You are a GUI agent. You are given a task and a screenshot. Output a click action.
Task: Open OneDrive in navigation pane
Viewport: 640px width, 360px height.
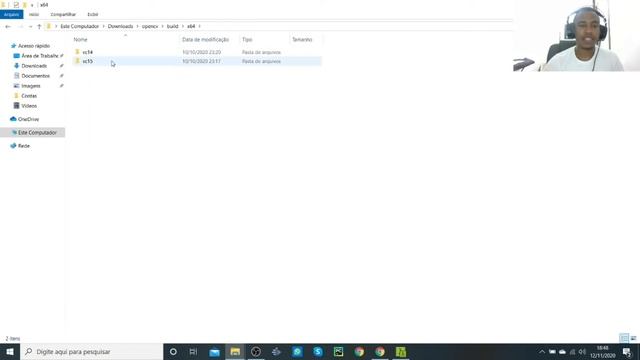[x=28, y=119]
